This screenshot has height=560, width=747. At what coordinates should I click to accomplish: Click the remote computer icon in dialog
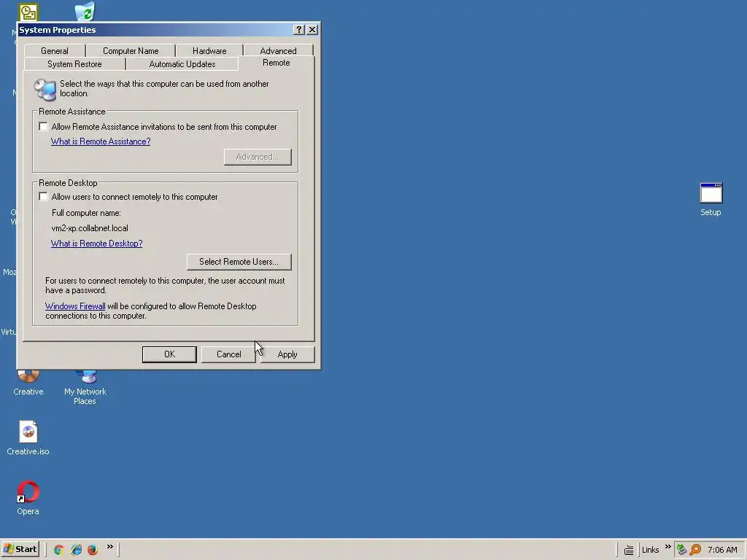(x=45, y=89)
